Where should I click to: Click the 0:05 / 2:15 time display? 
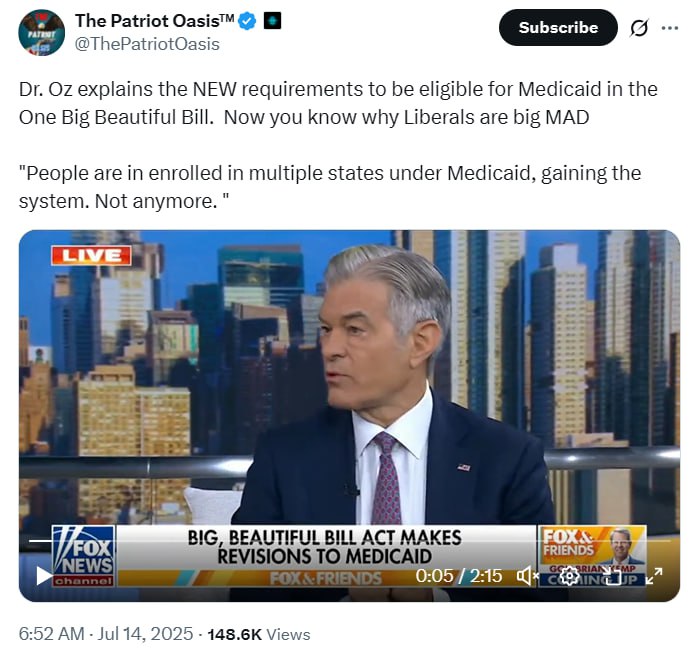[459, 576]
